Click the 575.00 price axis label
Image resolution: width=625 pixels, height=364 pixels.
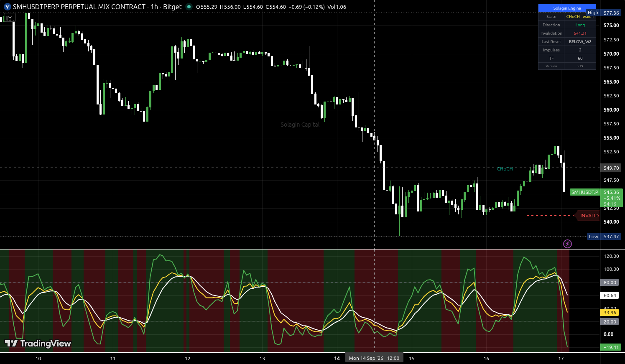(611, 25)
